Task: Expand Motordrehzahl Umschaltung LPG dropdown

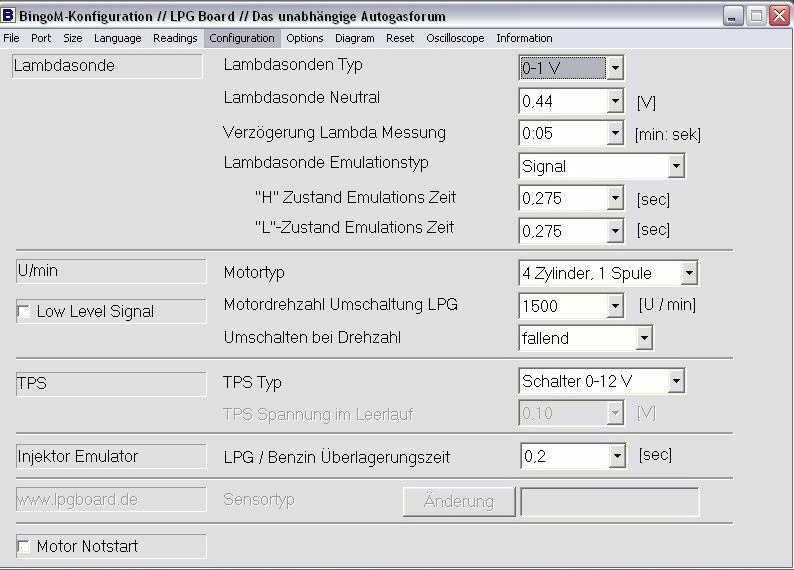Action: (x=615, y=306)
